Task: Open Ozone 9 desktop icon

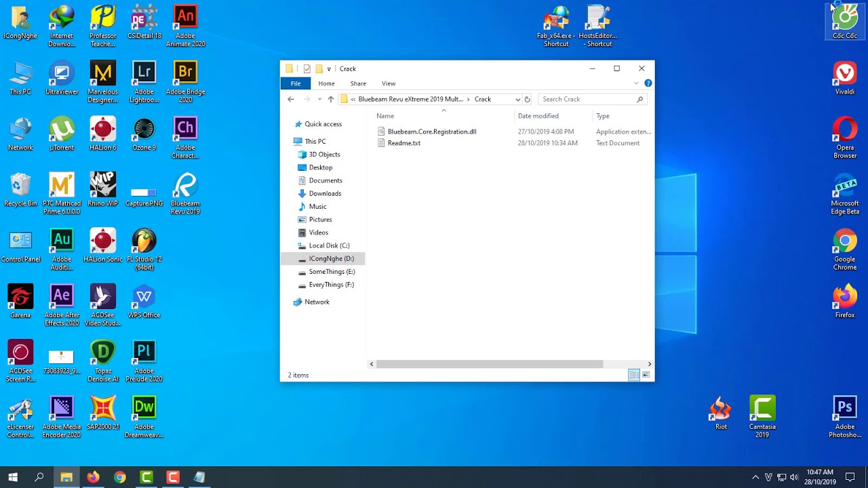Action: click(x=144, y=134)
